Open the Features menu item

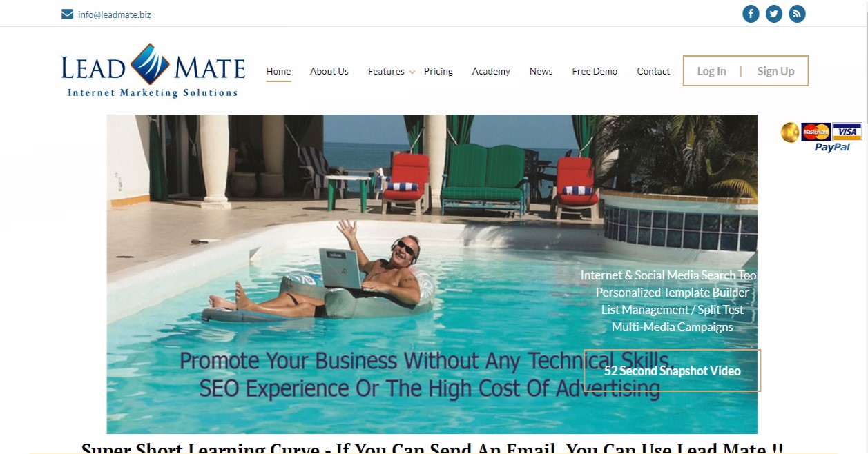pyautogui.click(x=386, y=71)
